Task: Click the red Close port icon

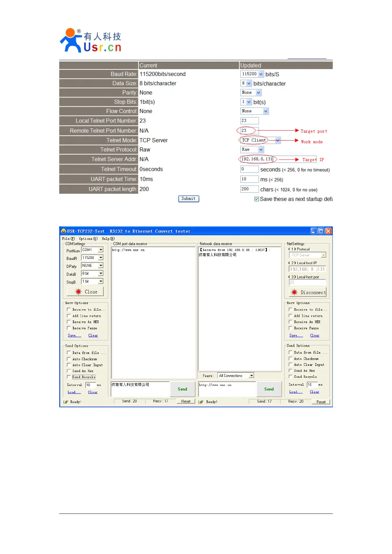Action: tap(78, 292)
